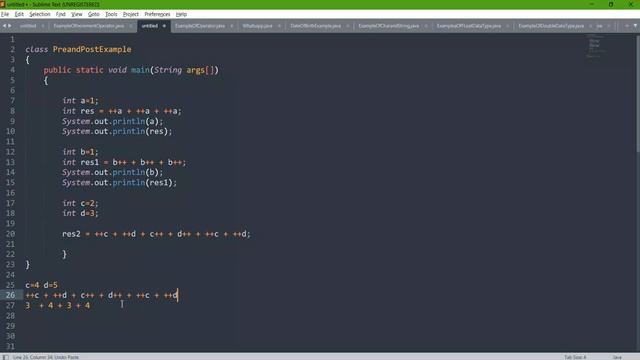Switch to the DateOfBirthExample.java tab

(x=316, y=26)
